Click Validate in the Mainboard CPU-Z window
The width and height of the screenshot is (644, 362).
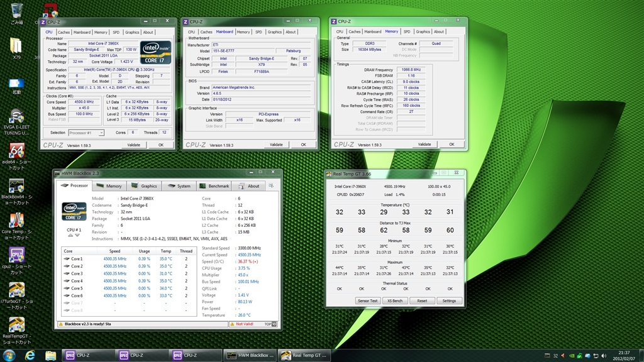[276, 145]
